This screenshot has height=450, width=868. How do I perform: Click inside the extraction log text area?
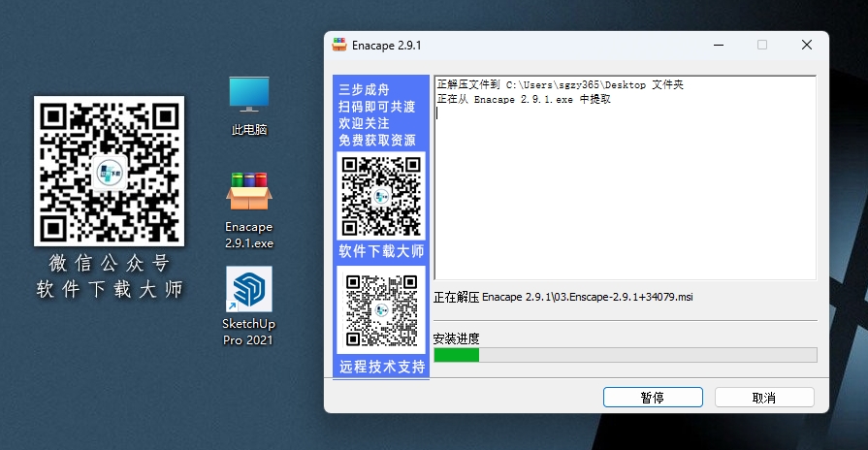[625, 177]
